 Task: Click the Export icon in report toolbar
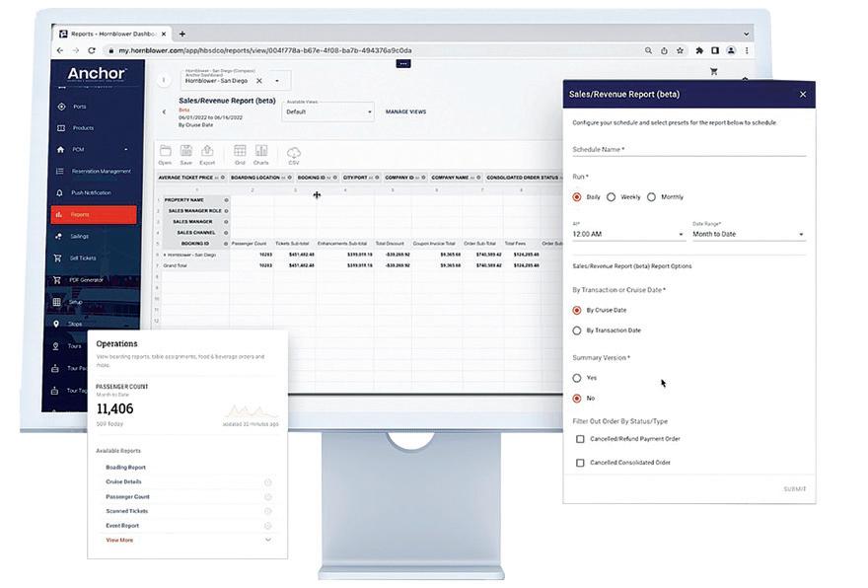207,151
